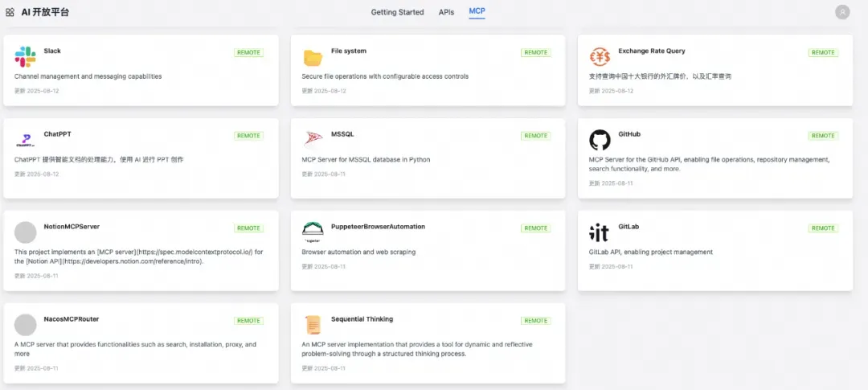The width and height of the screenshot is (868, 390).
Task: Click the ChatPPT logo icon
Action: coord(25,140)
